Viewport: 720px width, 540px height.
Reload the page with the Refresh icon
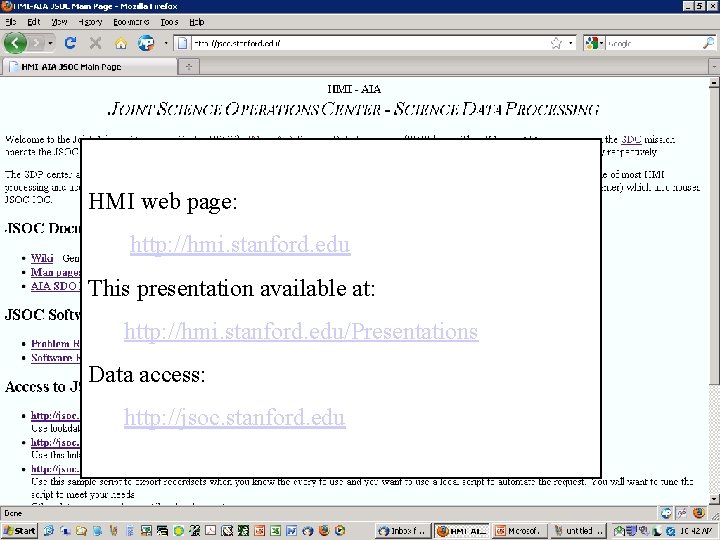tap(70, 43)
